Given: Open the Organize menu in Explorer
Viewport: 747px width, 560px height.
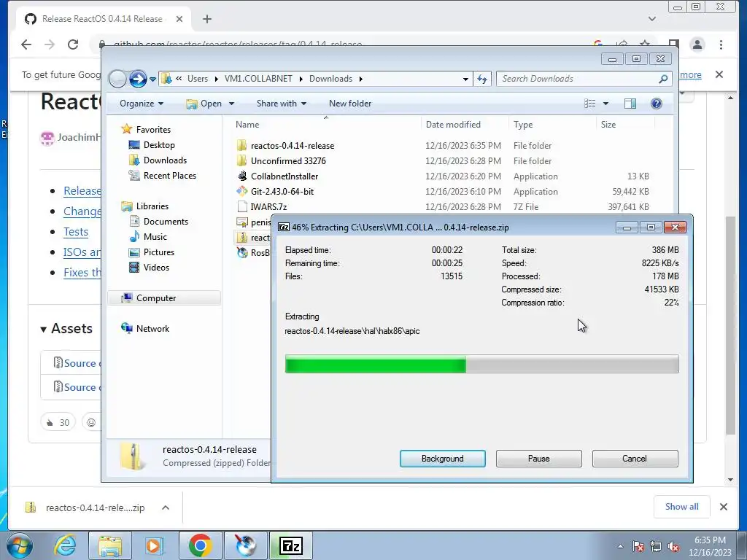Looking at the screenshot, I should point(142,104).
